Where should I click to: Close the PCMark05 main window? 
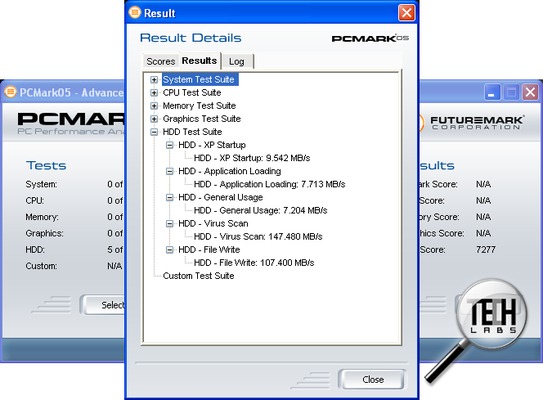point(530,92)
